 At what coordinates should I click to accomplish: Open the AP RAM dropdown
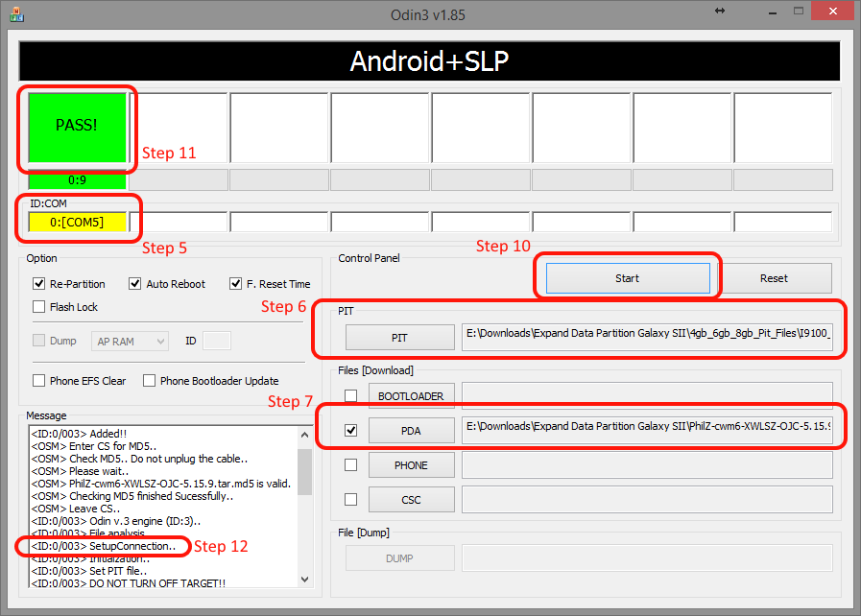tap(130, 341)
